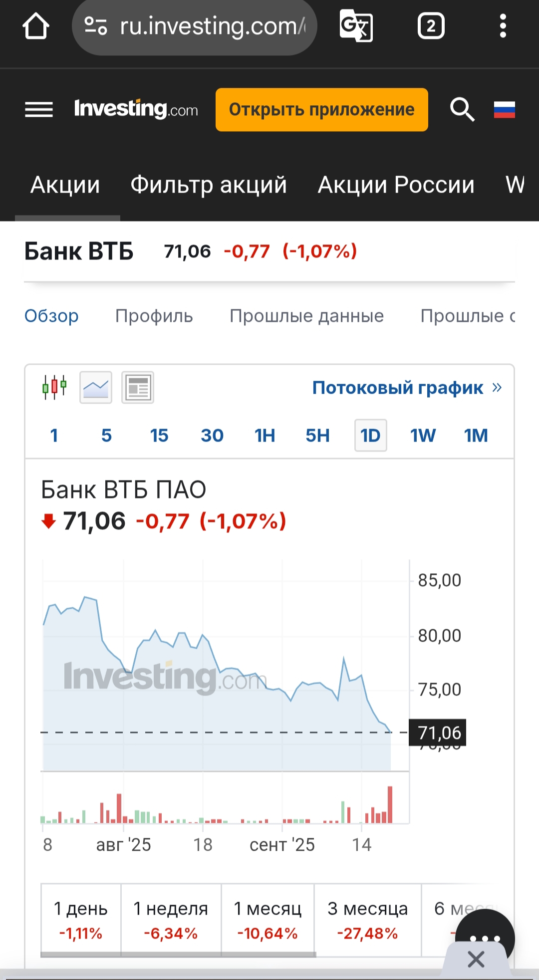Viewport: 539px width, 980px height.
Task: Tap the browser home icon
Action: [36, 26]
